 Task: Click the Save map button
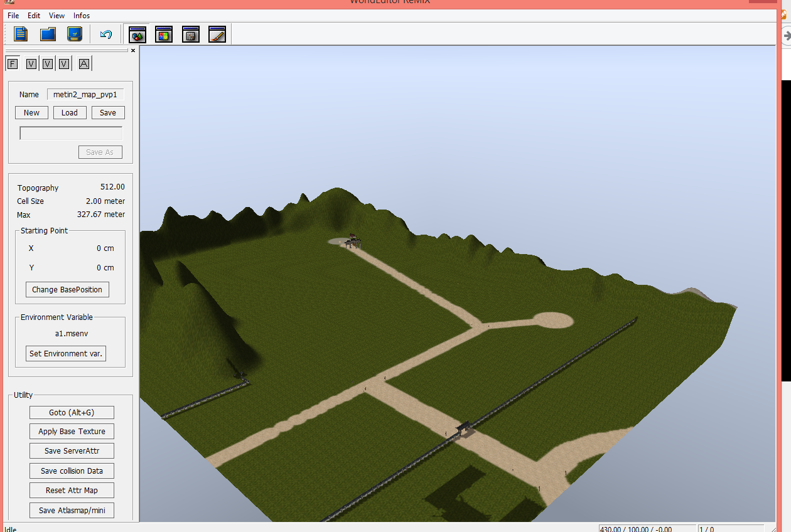tap(108, 112)
